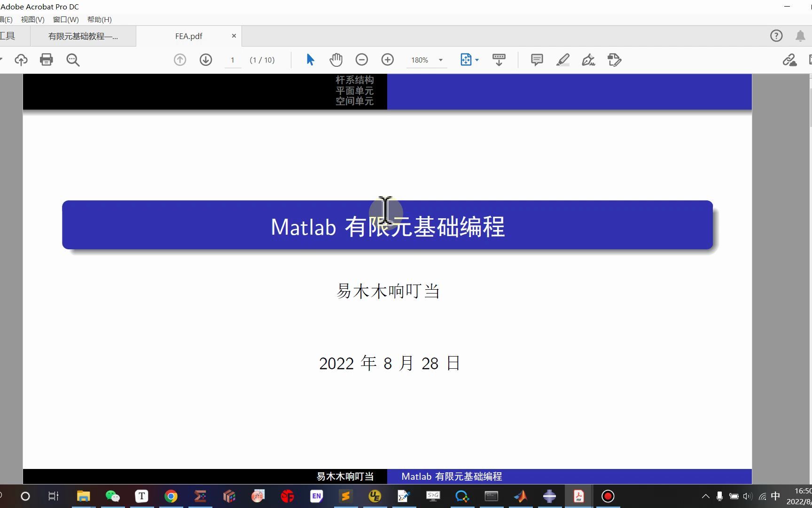Open the volume tray icon

tap(748, 496)
